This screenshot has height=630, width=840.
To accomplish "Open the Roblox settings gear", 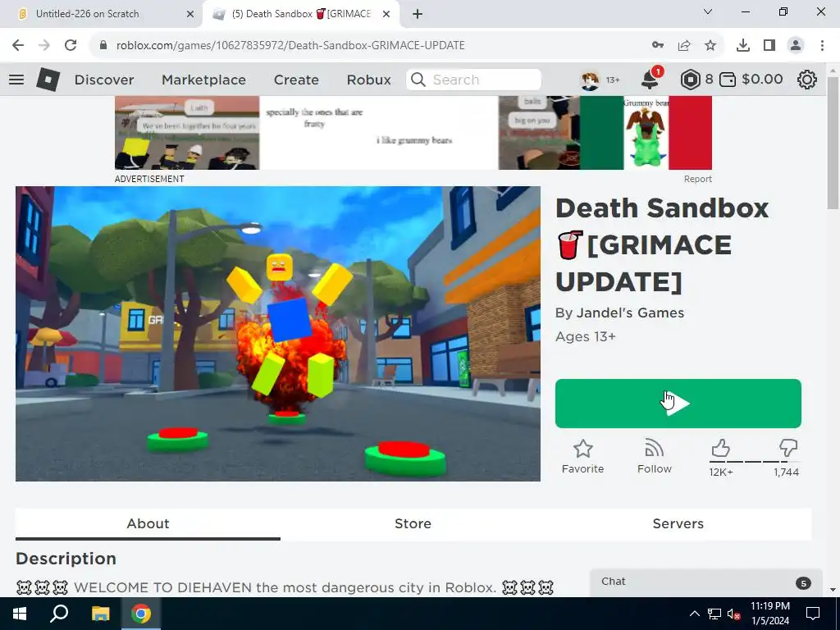I will [807, 80].
